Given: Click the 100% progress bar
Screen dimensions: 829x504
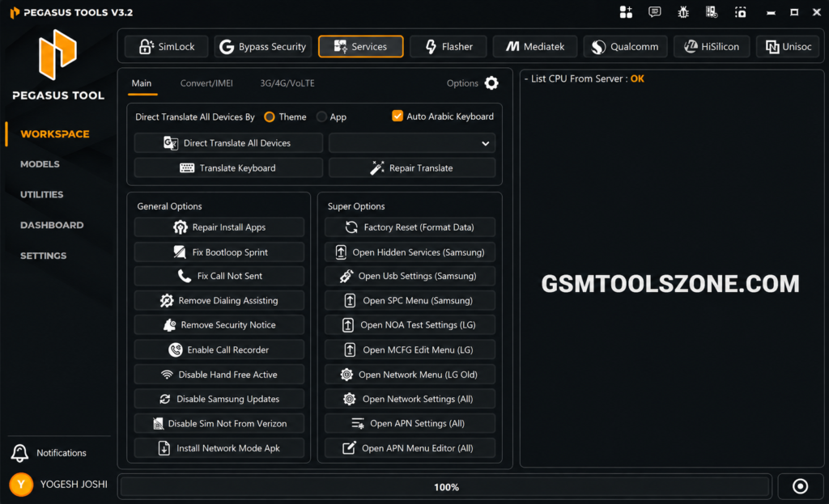Looking at the screenshot, I should (x=445, y=487).
